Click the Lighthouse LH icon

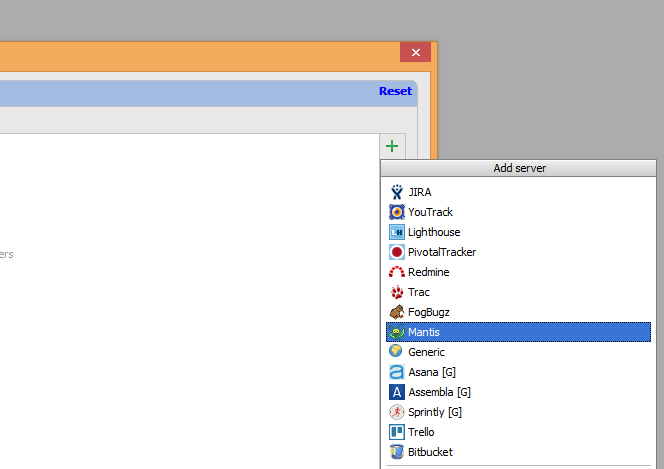(397, 232)
